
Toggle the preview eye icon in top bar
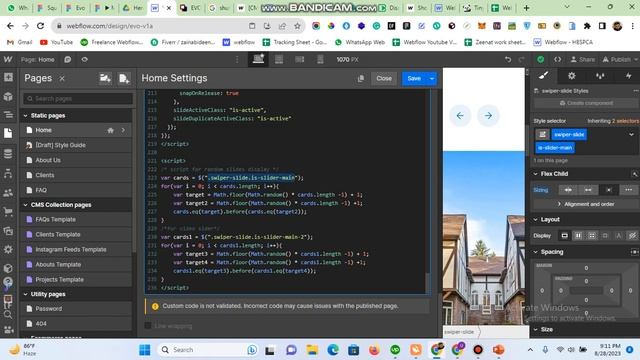pos(84,60)
